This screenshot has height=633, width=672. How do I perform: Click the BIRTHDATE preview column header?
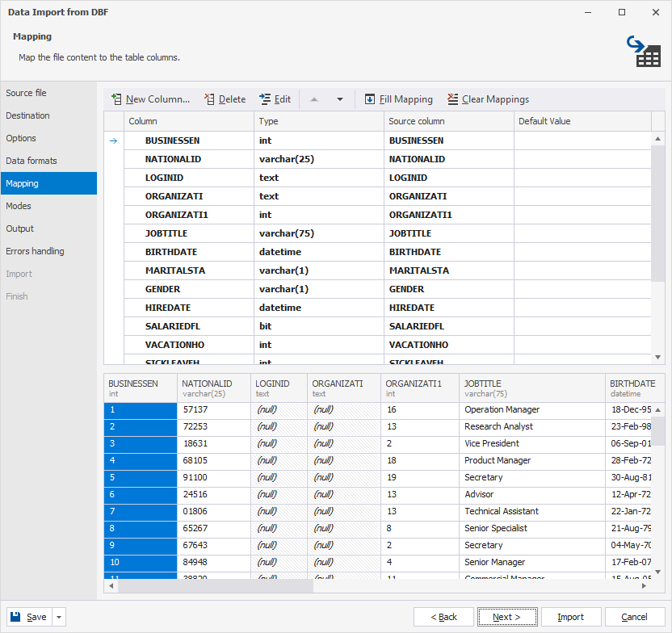(635, 388)
